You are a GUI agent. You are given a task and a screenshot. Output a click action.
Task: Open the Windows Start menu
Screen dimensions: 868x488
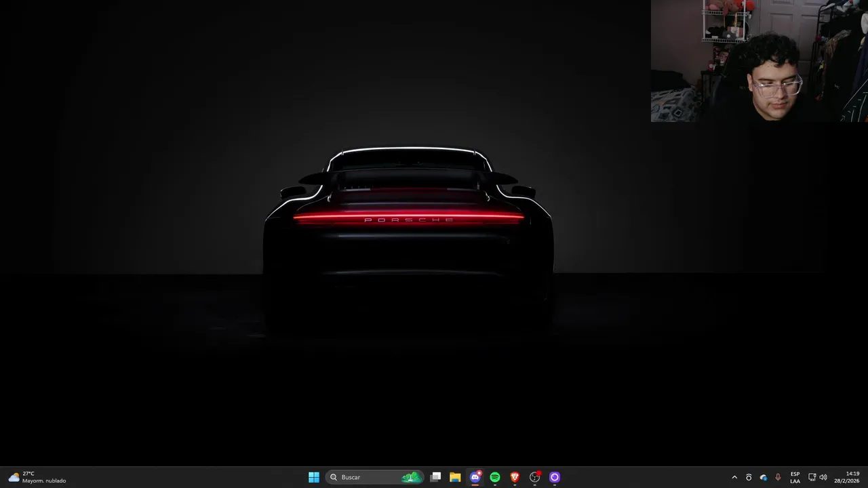(314, 477)
